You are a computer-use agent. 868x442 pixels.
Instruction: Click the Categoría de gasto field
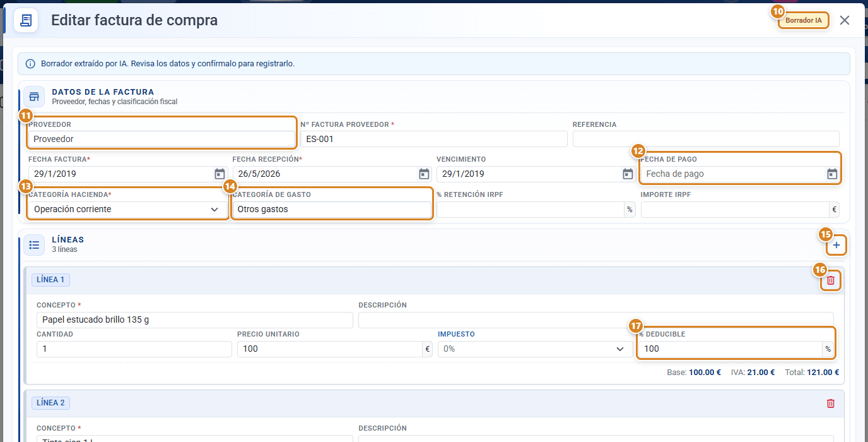[332, 209]
